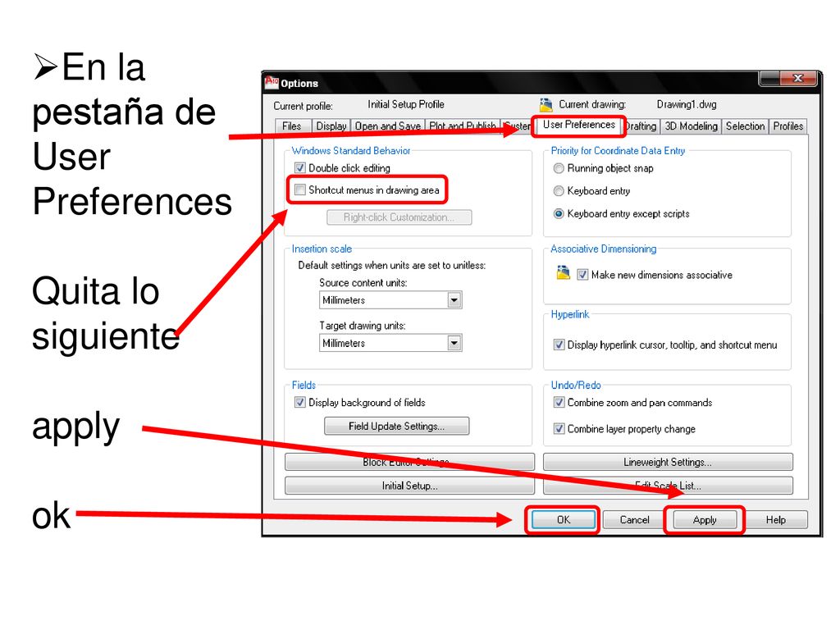Open the 3D Modeling tab
Screen dimensions: 840x630
coord(691,126)
